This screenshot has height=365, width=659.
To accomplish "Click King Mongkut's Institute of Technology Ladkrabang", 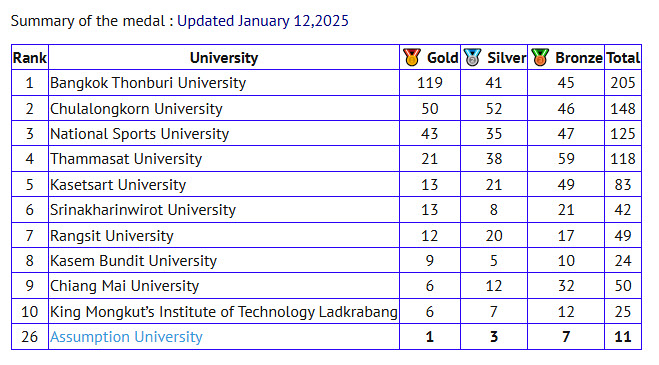I will (224, 312).
